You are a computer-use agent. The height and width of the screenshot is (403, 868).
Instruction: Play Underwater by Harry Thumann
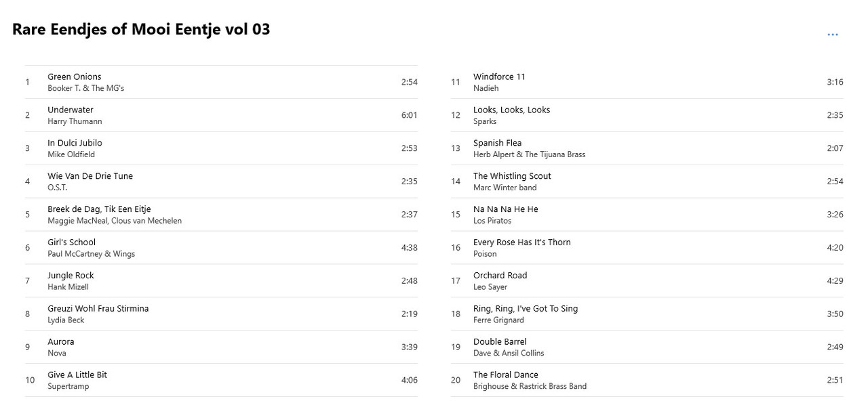click(x=221, y=115)
